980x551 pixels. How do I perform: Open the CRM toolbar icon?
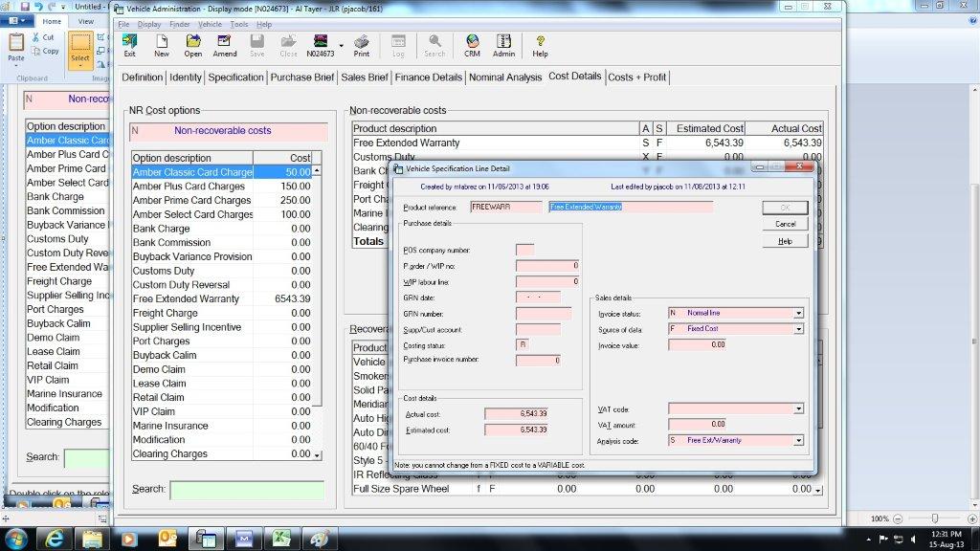point(472,46)
